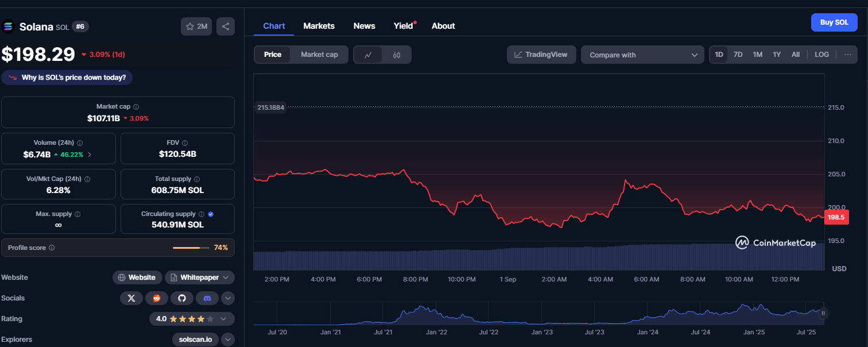
Task: Open the News tab
Action: [365, 26]
